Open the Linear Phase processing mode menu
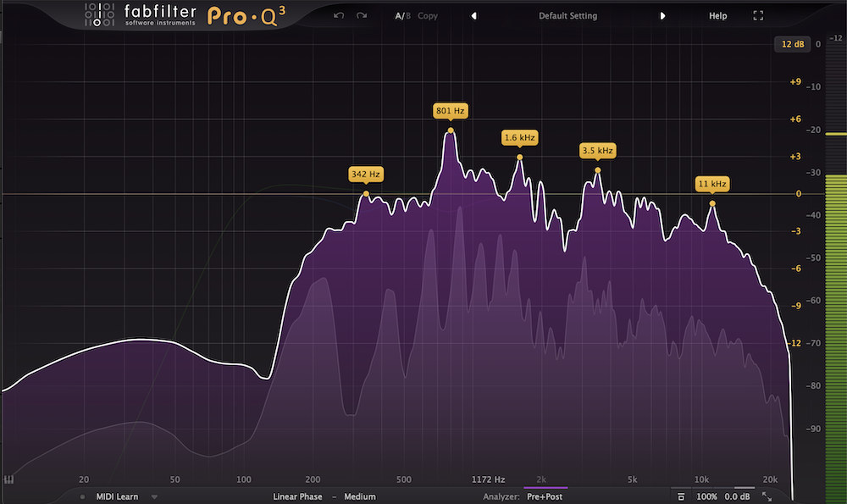 point(297,497)
